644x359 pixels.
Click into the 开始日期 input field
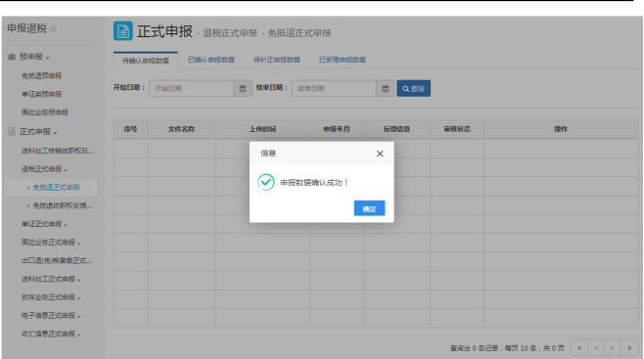pyautogui.click(x=192, y=88)
